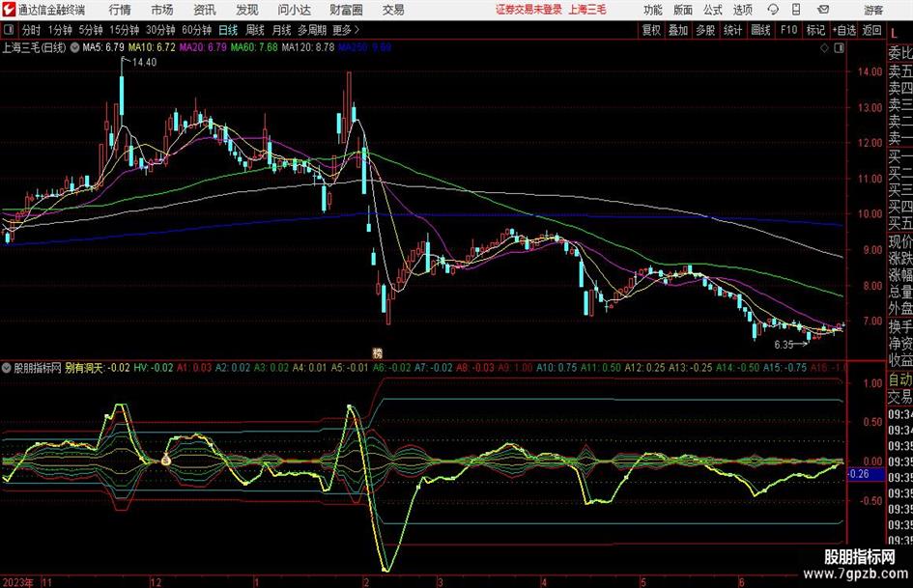913x588 pixels.
Task: Open the 版面 menu
Action: pyautogui.click(x=682, y=10)
